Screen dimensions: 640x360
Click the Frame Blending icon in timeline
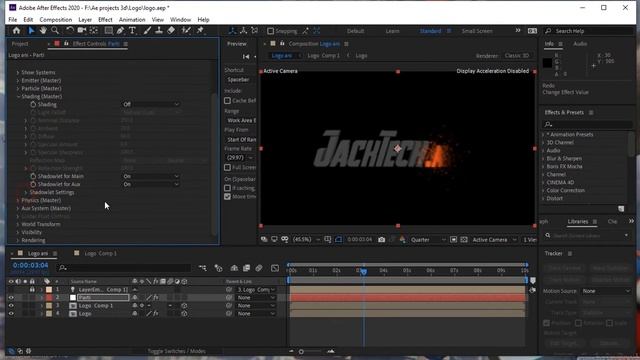click(x=246, y=268)
